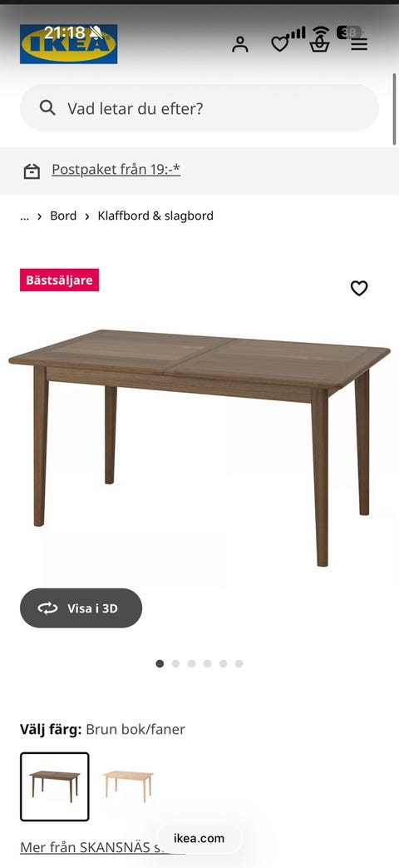The image size is (399, 868).
Task: Select the last image carousel dot
Action: click(239, 664)
